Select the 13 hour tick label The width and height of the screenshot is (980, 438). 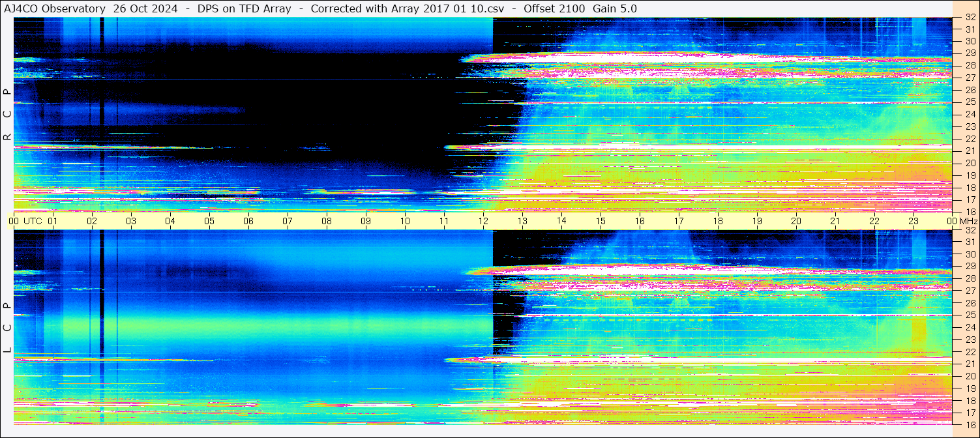(x=522, y=221)
